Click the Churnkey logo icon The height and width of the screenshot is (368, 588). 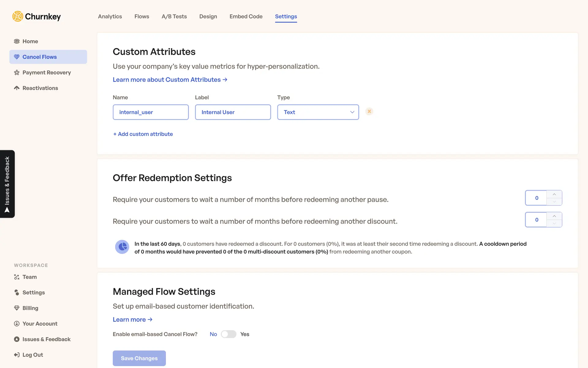click(18, 16)
